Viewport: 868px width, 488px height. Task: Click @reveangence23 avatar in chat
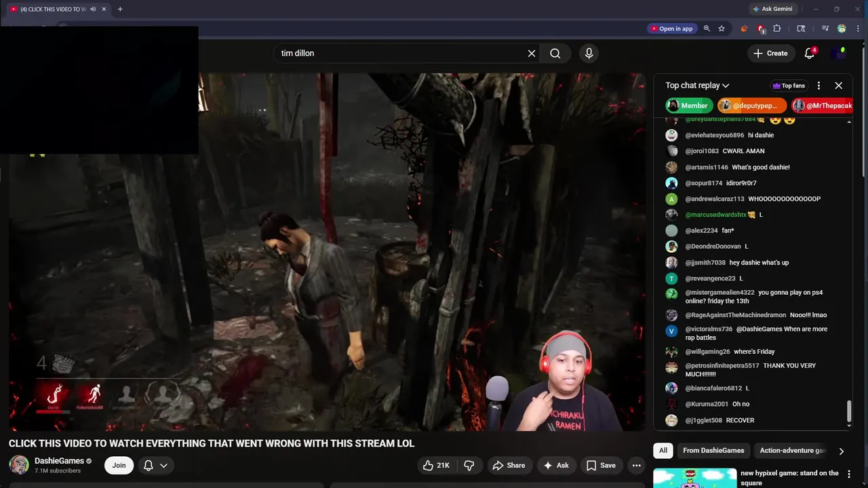coord(671,279)
